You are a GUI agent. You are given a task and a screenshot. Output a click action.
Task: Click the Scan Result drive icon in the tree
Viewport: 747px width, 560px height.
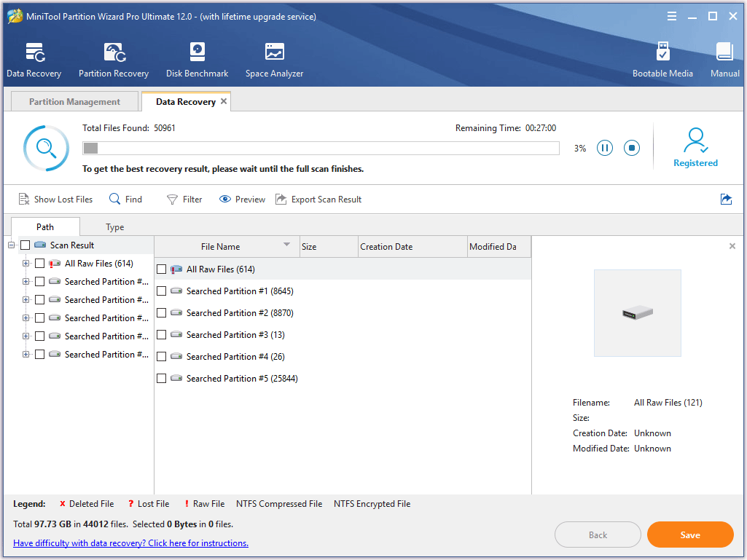[40, 245]
